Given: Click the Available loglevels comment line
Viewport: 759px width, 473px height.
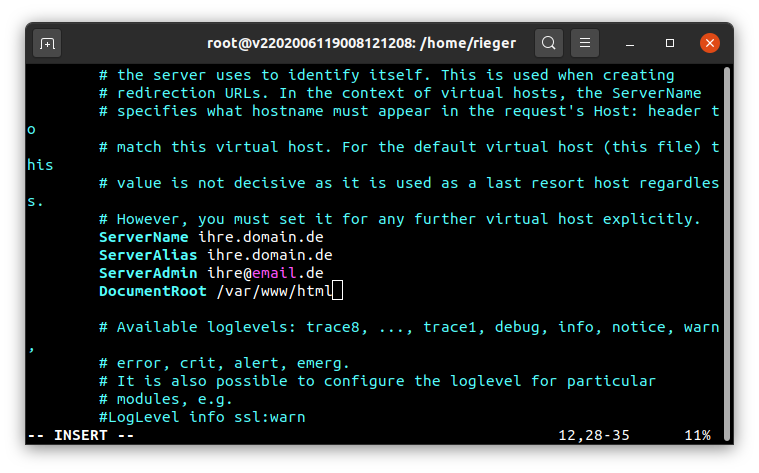Looking at the screenshot, I should [x=409, y=327].
